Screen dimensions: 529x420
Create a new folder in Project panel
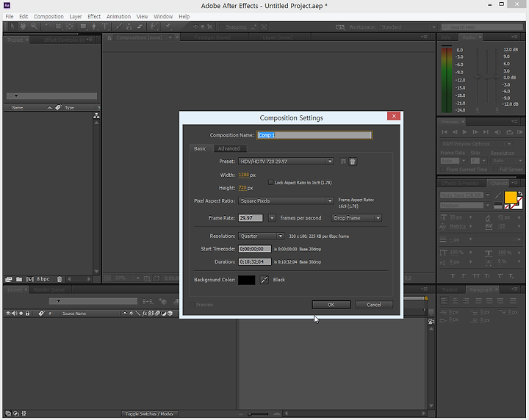pyautogui.click(x=19, y=279)
